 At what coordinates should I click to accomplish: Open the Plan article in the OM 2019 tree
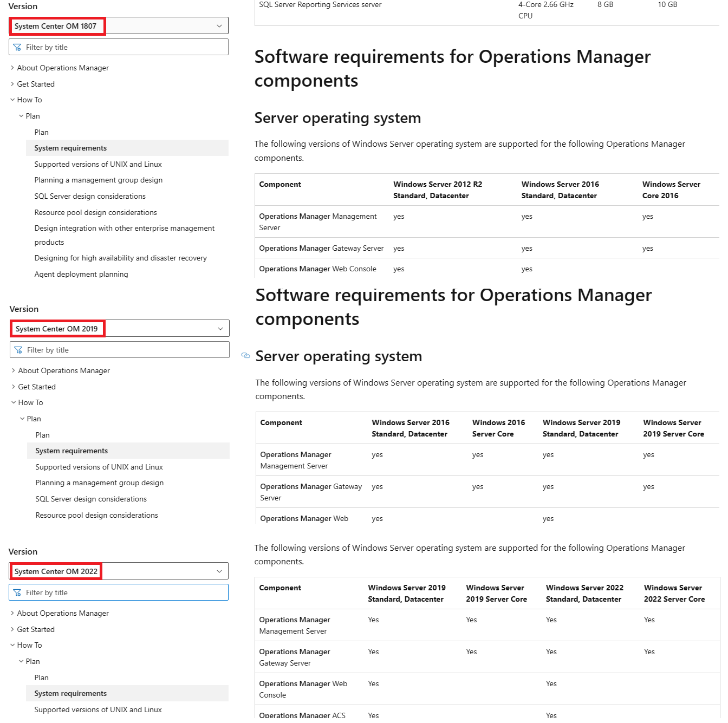[x=42, y=435]
